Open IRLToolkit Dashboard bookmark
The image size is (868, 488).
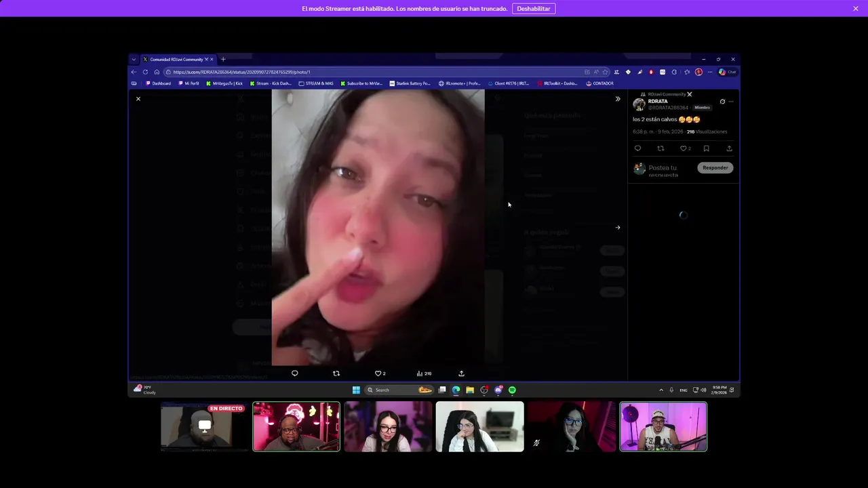[x=557, y=83]
